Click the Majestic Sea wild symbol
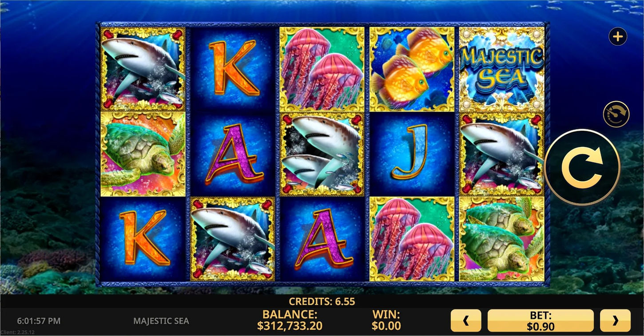The width and height of the screenshot is (644, 336). click(x=501, y=69)
